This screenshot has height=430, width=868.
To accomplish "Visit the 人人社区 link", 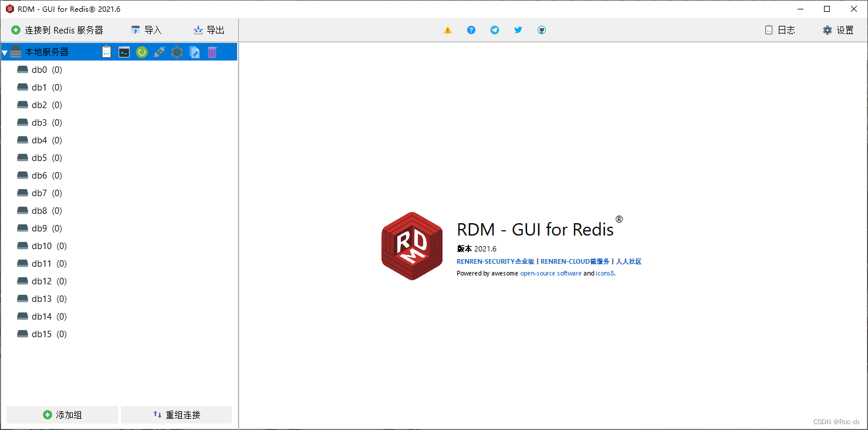I will [629, 261].
